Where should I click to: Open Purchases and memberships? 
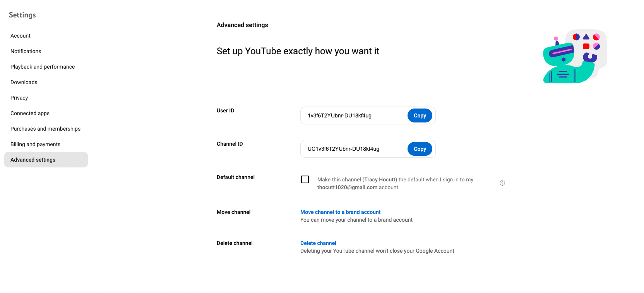(46, 129)
